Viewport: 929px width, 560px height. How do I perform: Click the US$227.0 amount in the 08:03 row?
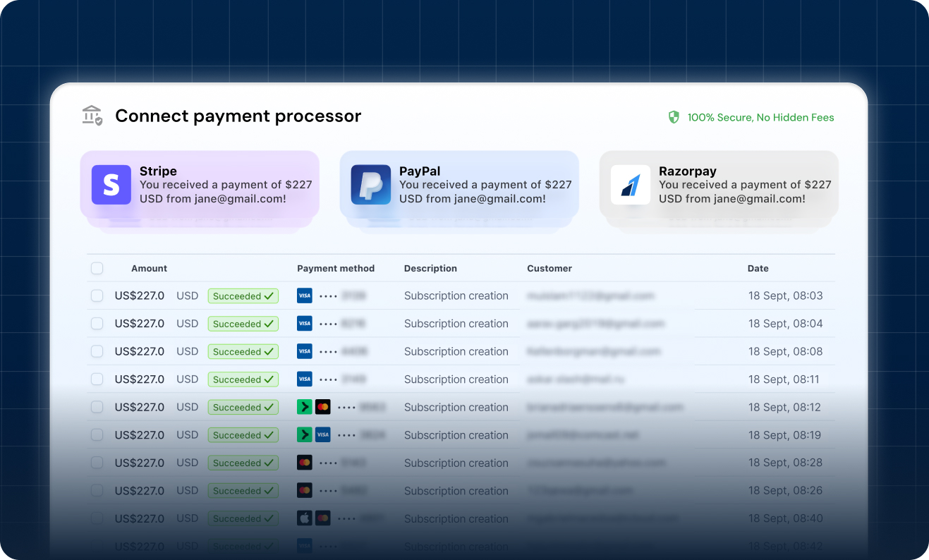pos(140,296)
